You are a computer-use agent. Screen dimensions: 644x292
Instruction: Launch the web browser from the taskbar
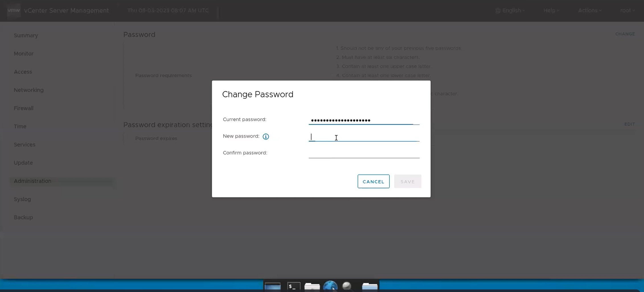pyautogui.click(x=330, y=287)
